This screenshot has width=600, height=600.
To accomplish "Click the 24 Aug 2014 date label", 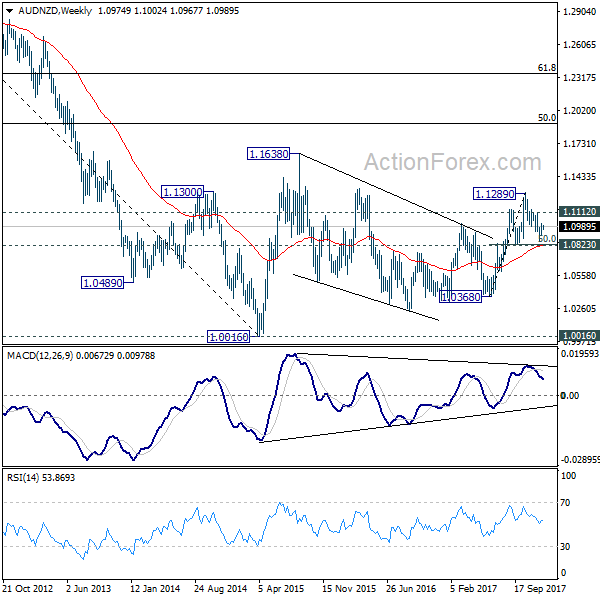I will click(x=220, y=588).
